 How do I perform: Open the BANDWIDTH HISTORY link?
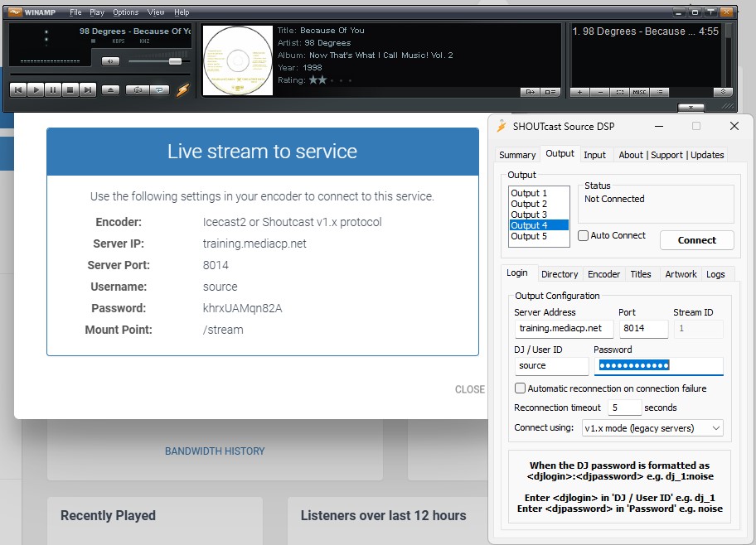click(215, 451)
